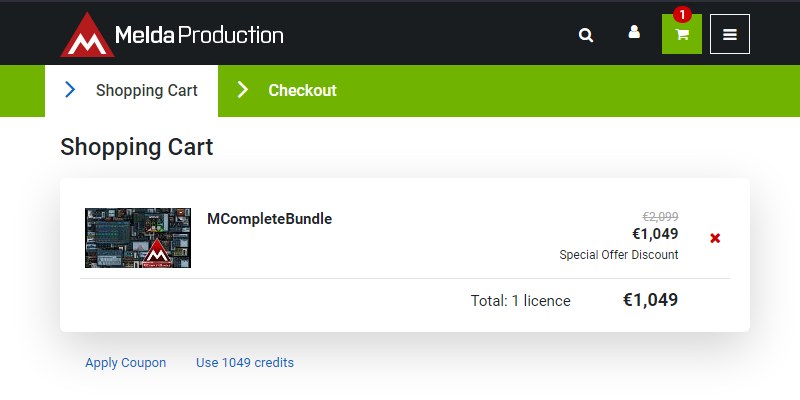This screenshot has height=400, width=800.
Task: Click the red cart count badge
Action: coord(682,14)
